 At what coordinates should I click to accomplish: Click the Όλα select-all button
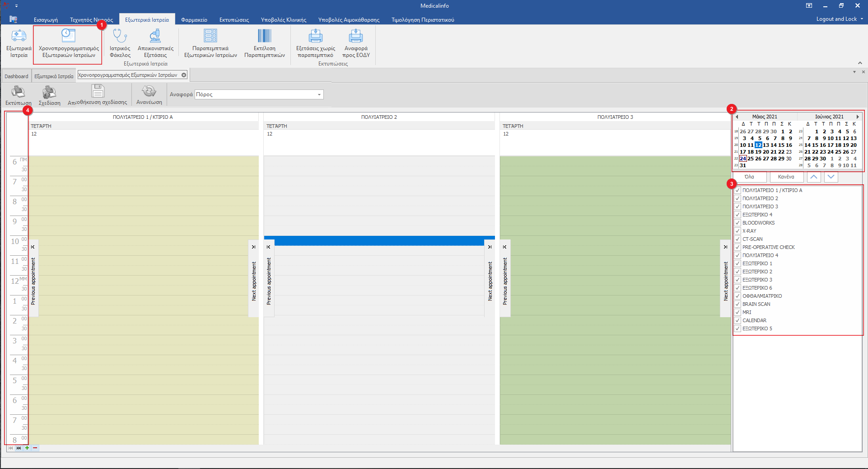click(749, 177)
